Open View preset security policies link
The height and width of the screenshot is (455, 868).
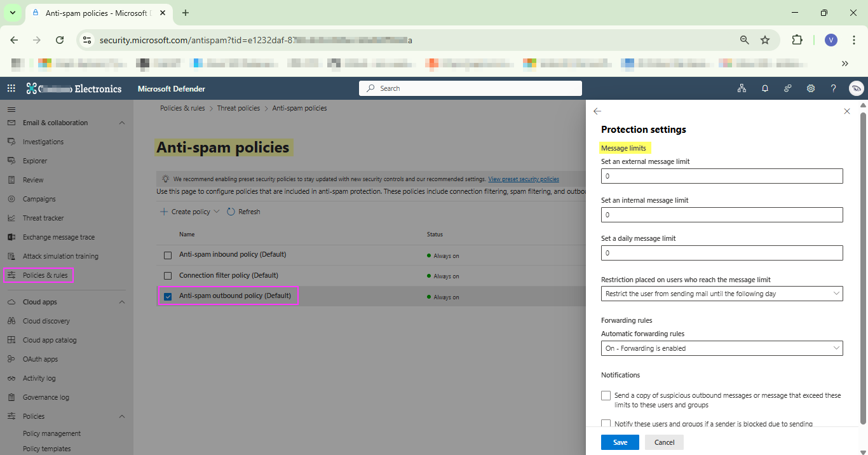tap(524, 179)
